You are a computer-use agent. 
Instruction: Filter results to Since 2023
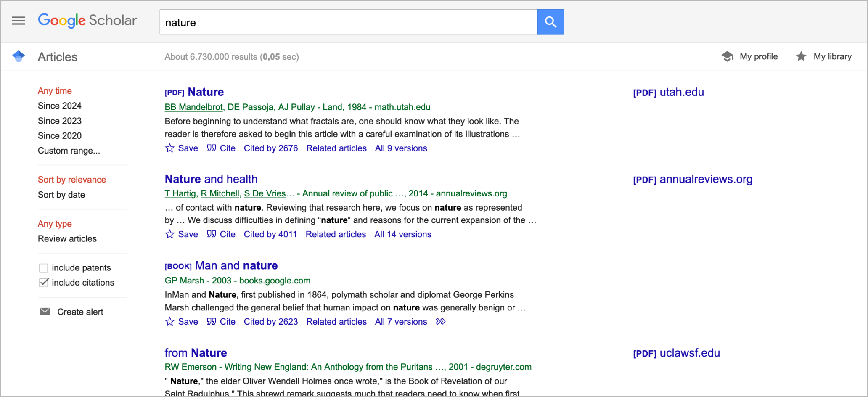pos(60,121)
